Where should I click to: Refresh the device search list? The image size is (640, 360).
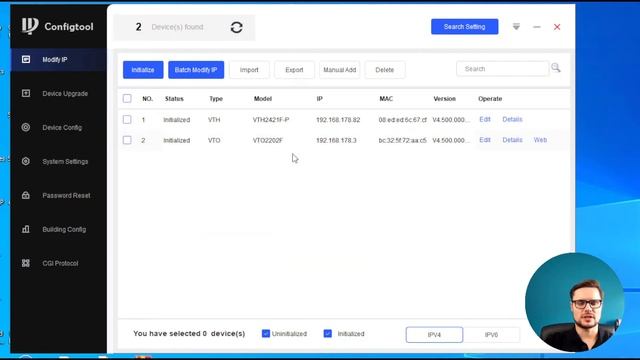(237, 27)
